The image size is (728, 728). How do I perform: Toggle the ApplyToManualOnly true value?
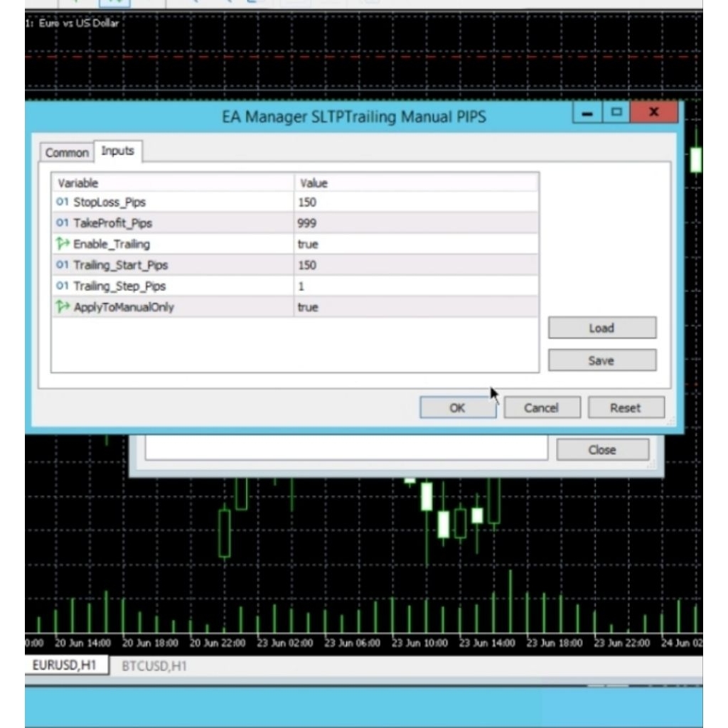point(309,307)
